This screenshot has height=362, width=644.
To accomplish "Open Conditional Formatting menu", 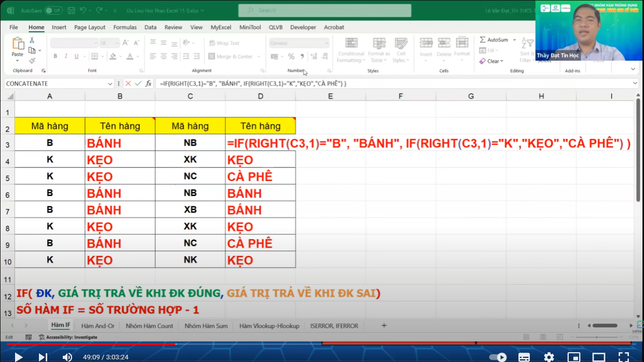I will pos(351,50).
